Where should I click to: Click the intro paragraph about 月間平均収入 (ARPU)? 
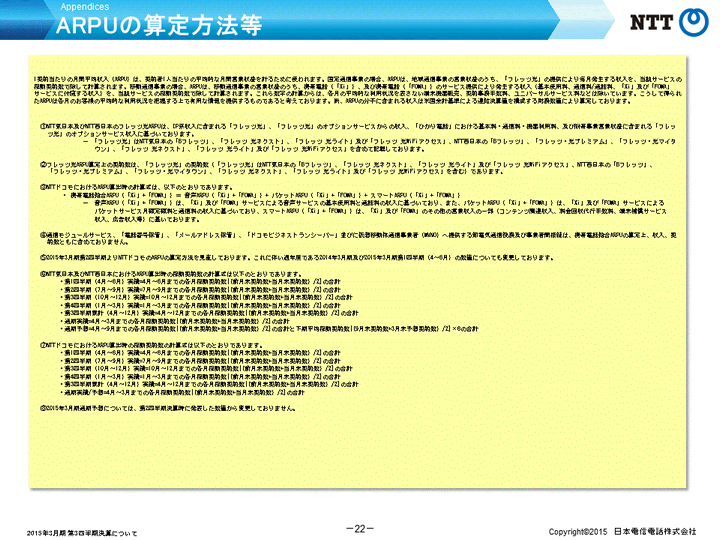pyautogui.click(x=358, y=90)
